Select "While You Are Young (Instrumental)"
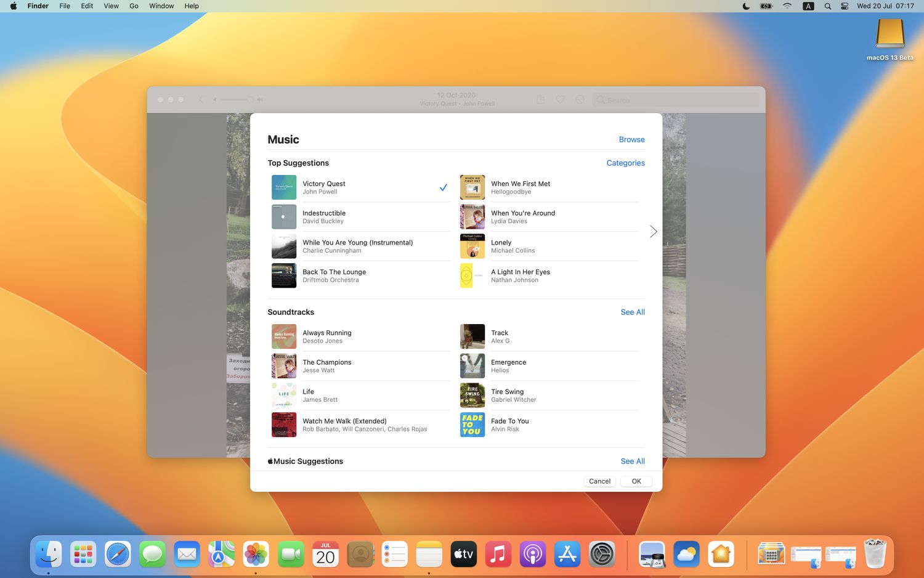The image size is (924, 578). [361, 246]
